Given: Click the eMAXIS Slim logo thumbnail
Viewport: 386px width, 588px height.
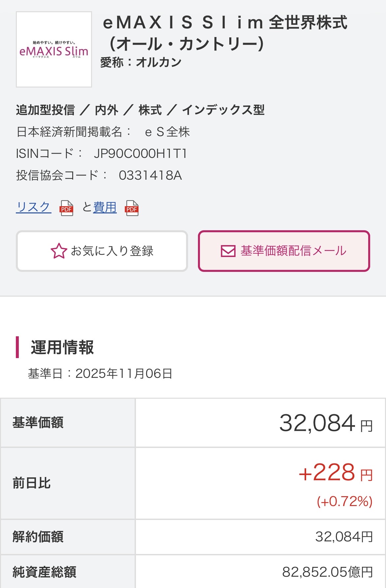Looking at the screenshot, I should click(x=54, y=50).
